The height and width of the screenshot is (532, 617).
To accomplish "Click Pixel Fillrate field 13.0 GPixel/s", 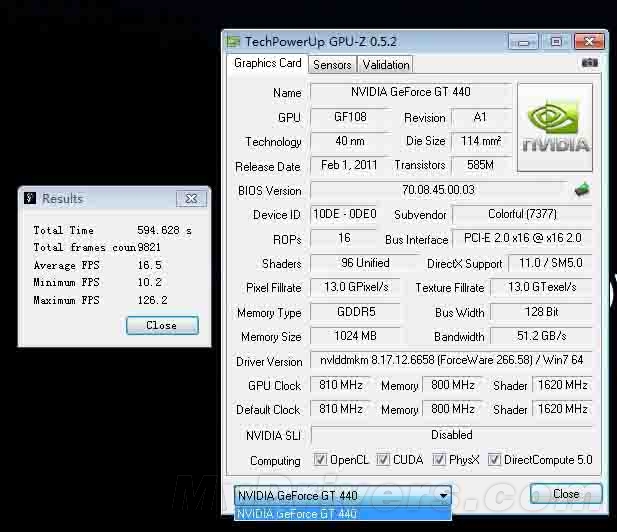I will [356, 287].
